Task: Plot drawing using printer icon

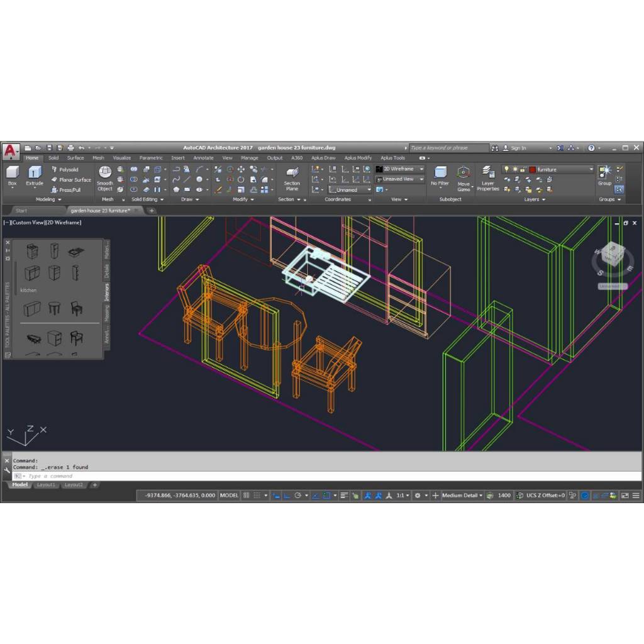Action: coord(70,148)
